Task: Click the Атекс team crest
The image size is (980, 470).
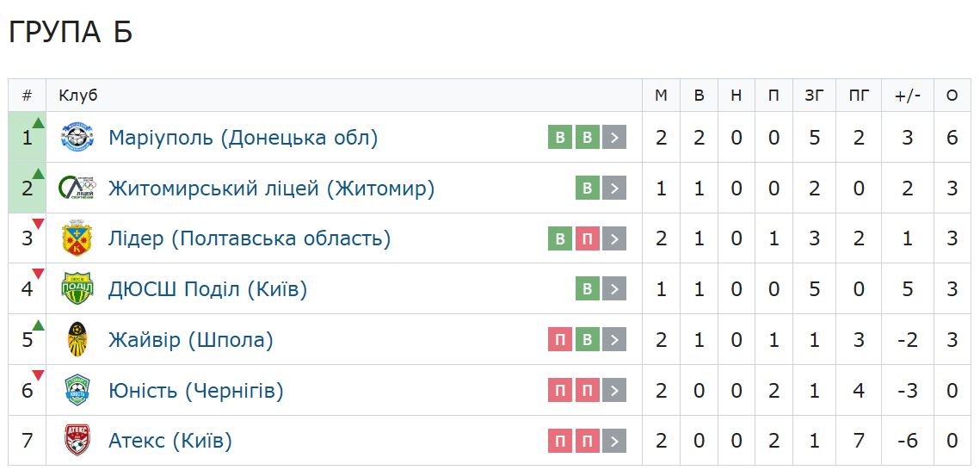Action: click(77, 442)
